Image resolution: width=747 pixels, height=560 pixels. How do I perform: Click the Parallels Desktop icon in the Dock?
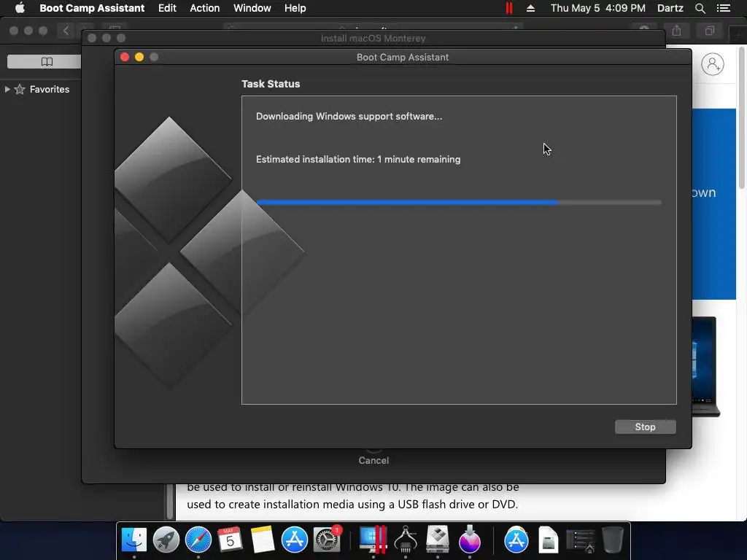point(373,540)
